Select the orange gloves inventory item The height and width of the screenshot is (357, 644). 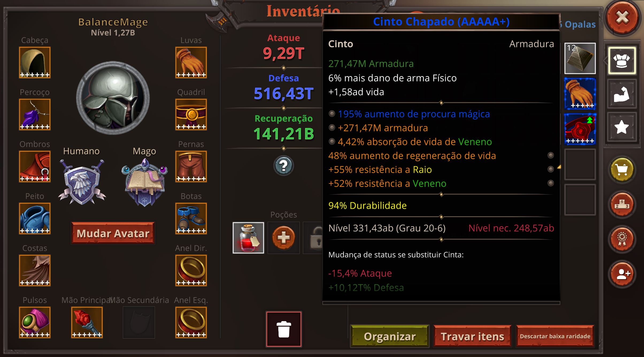click(580, 94)
